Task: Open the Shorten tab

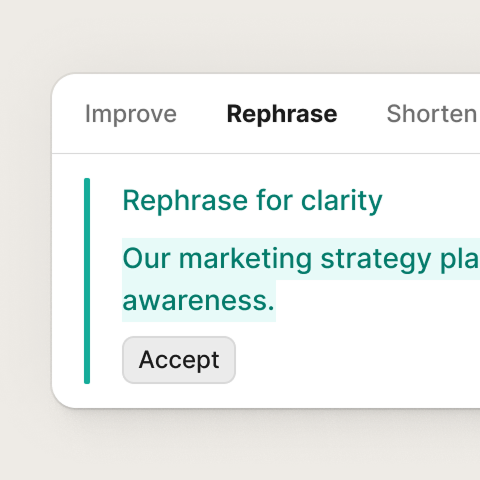Action: coord(433,114)
